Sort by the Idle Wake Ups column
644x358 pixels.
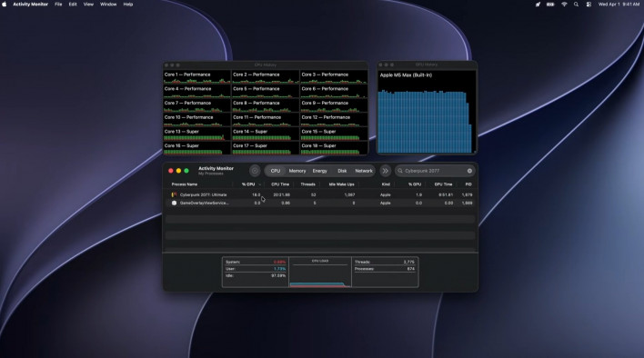[x=341, y=184]
